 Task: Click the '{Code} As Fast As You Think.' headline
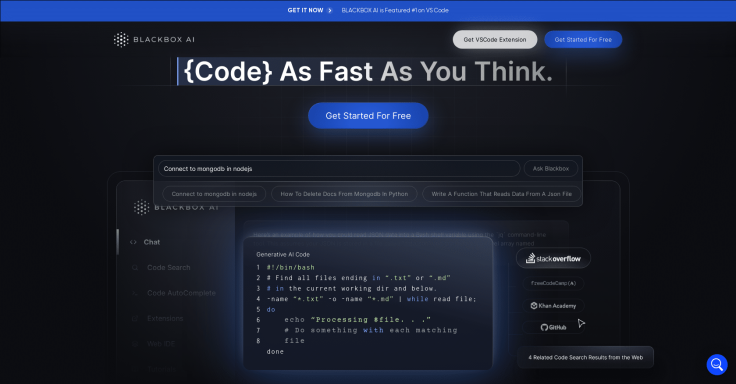click(368, 72)
